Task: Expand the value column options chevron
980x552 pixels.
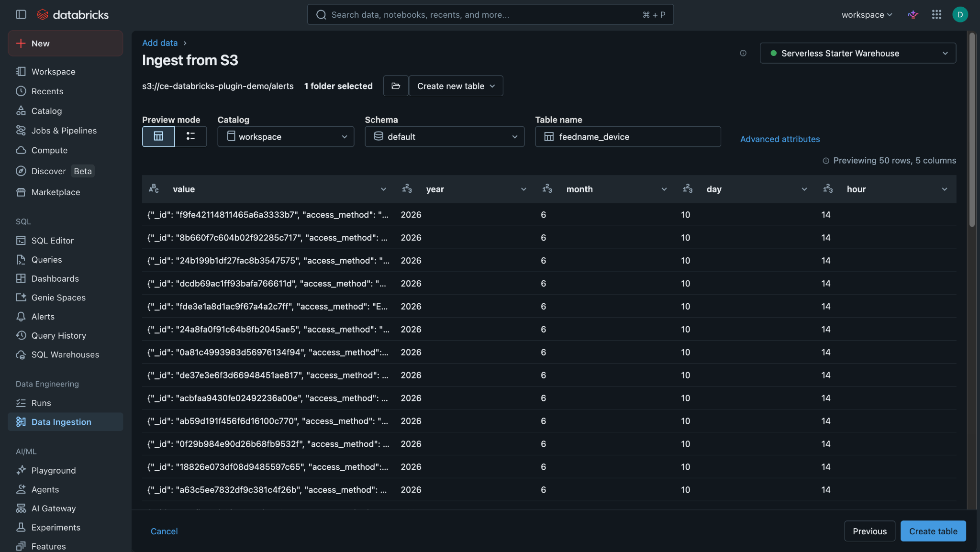Action: [x=383, y=189]
